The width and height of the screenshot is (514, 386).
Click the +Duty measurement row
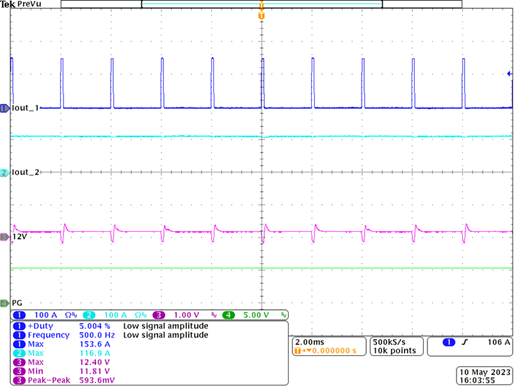pyautogui.click(x=111, y=326)
